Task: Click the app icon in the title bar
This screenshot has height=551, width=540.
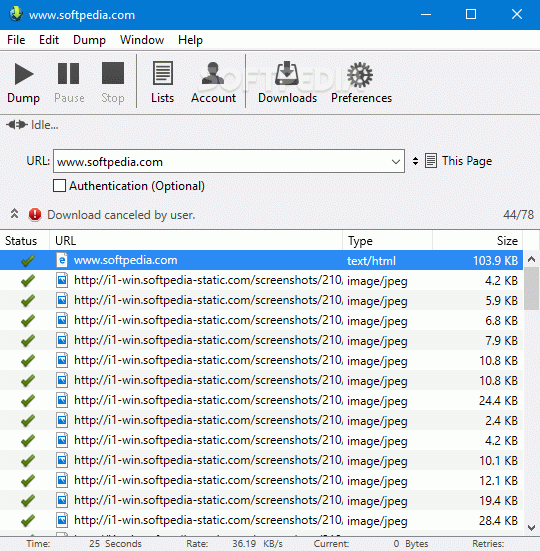Action: (x=16, y=14)
